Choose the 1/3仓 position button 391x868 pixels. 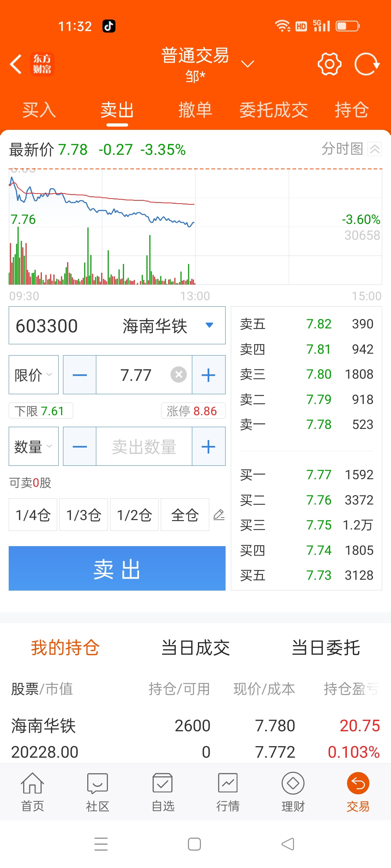[x=84, y=515]
